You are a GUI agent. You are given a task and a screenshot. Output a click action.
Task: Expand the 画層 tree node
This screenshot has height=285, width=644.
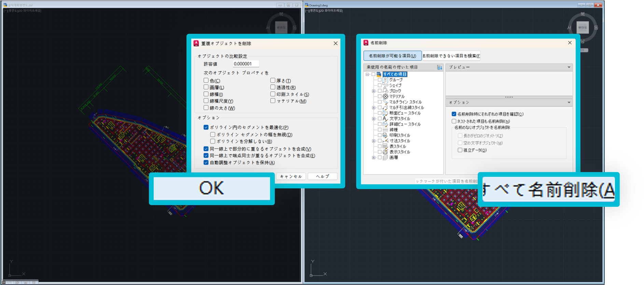(374, 158)
